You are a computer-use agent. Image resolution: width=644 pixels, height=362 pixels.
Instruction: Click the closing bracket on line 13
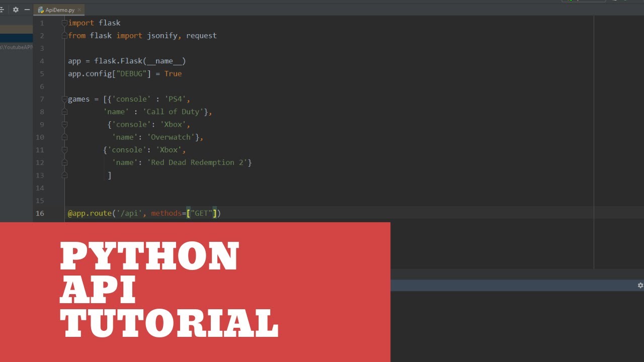tap(109, 175)
